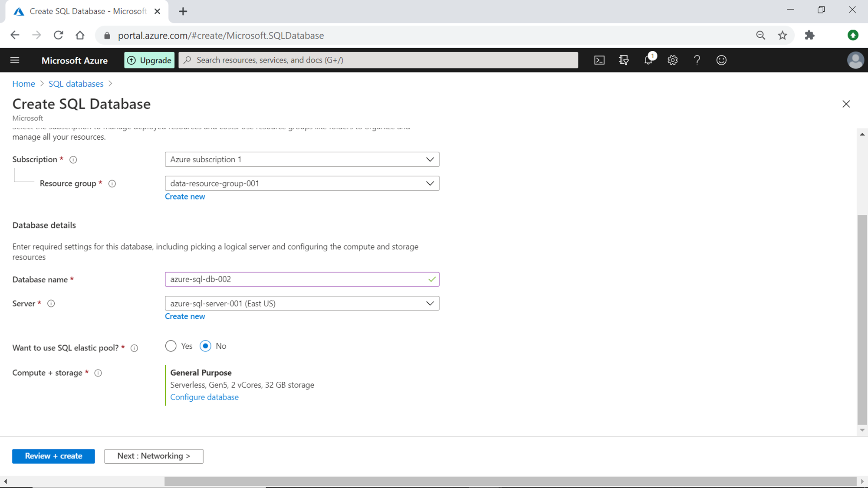The image size is (868, 488).
Task: Expand the Resource group dropdown
Action: [302, 183]
